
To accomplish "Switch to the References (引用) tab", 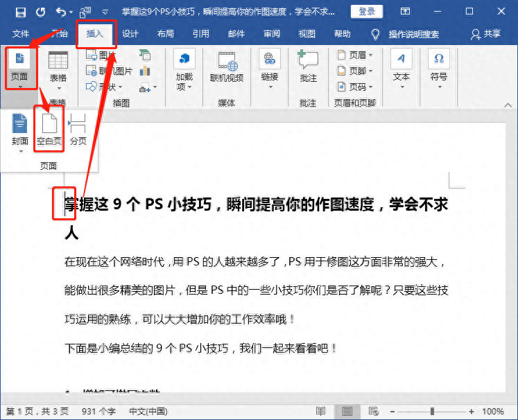I will click(200, 34).
